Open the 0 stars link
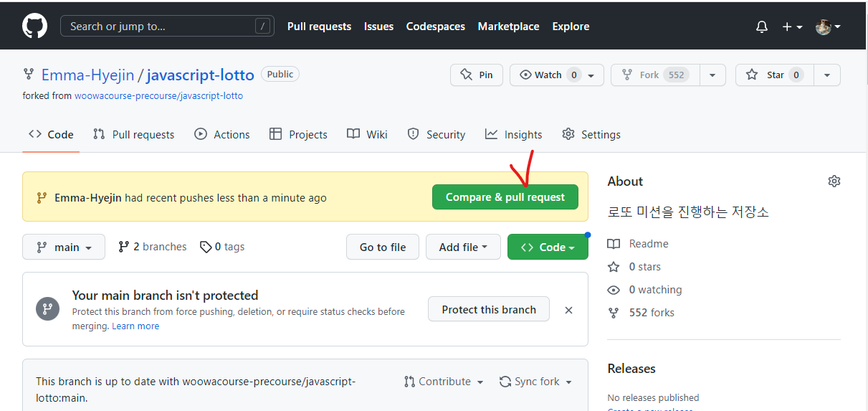Screen dimensions: 868x411 (634, 267)
